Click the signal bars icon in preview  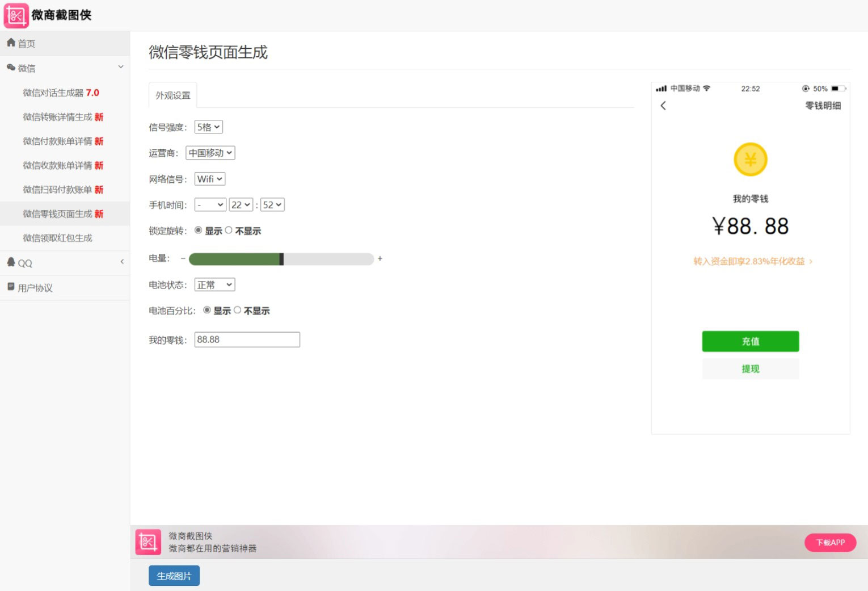[x=661, y=89]
